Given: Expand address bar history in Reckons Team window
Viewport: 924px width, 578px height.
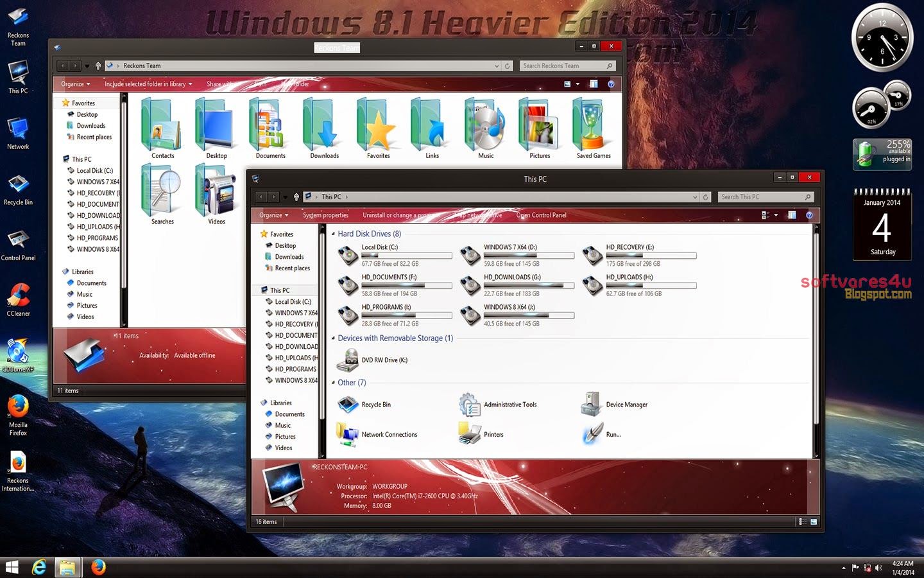Looking at the screenshot, I should [x=497, y=66].
